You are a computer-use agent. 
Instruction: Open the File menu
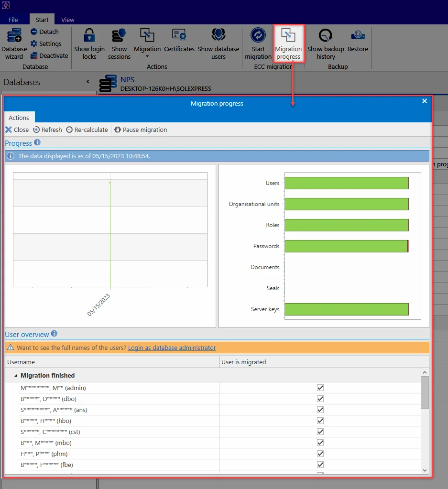(x=13, y=20)
